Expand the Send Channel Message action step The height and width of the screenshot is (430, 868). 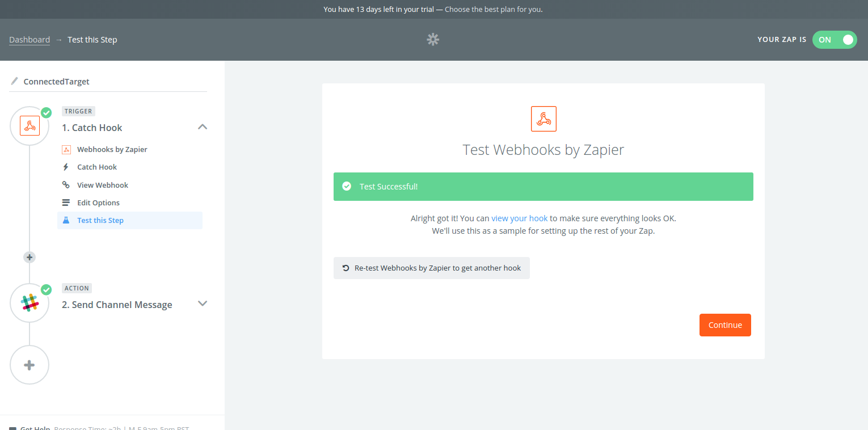203,303
